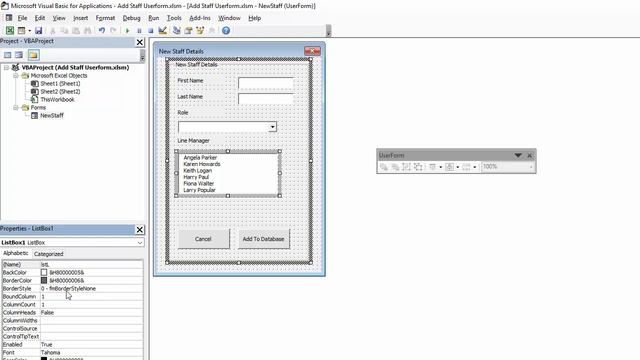Toggle Folders icon in Project panel
Viewport: 640px width, 360px height.
click(x=33, y=55)
